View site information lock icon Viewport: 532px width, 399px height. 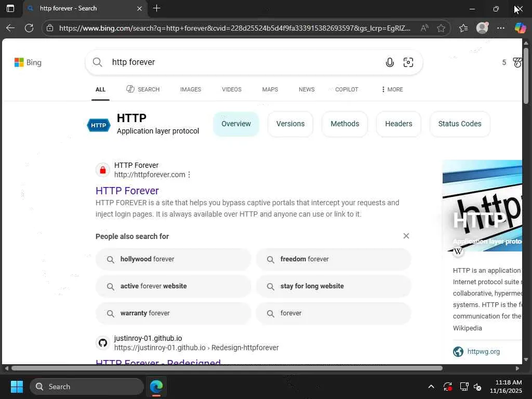[x=50, y=28]
